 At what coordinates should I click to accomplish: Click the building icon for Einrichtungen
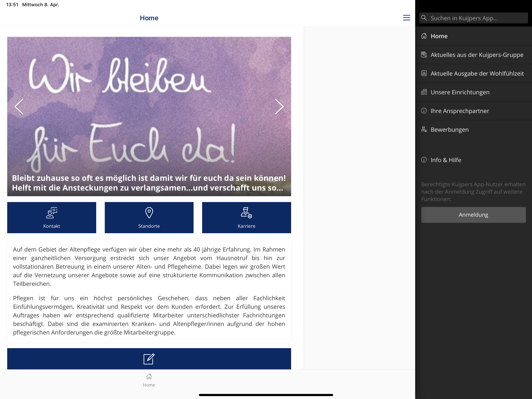424,92
